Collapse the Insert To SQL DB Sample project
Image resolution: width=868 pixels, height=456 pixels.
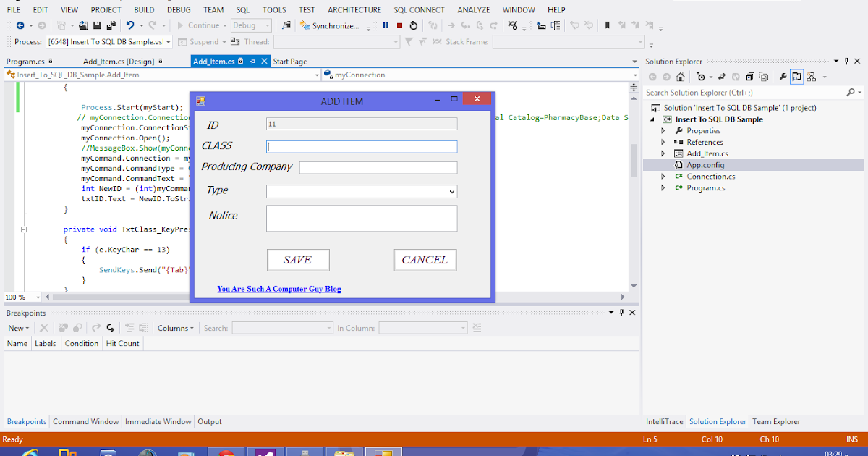pos(653,119)
